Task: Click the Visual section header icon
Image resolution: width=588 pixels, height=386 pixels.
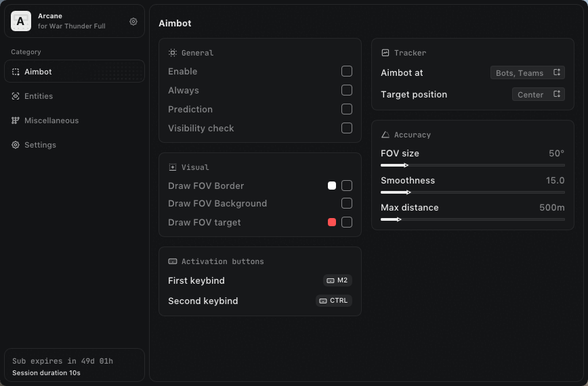Action: pos(173,167)
